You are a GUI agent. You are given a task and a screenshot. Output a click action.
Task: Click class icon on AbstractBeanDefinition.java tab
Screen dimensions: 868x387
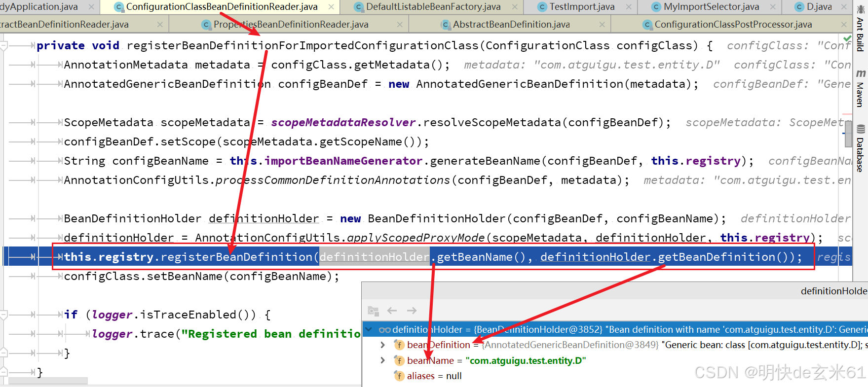pos(446,24)
